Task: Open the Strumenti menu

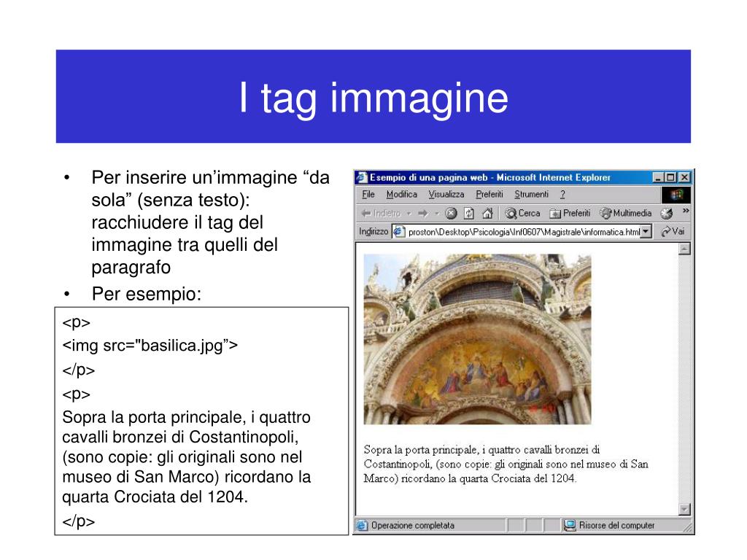Action: click(531, 194)
